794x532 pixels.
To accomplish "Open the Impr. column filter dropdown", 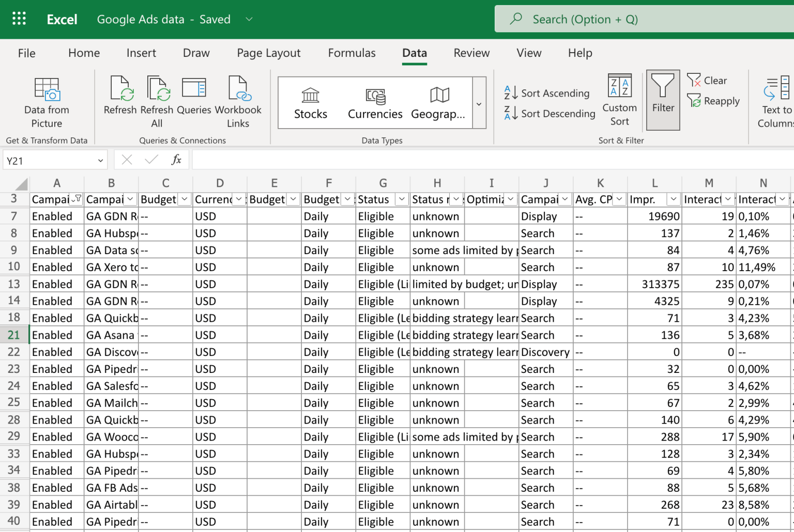I will [x=674, y=199].
